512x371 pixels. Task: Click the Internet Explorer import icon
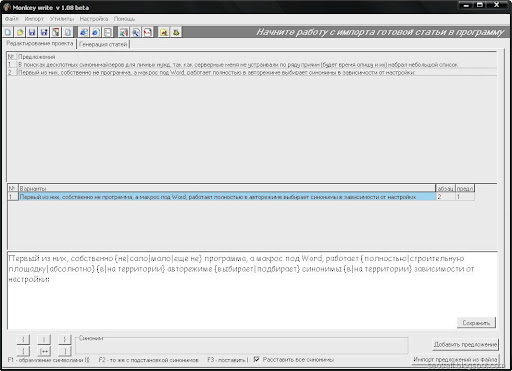(x=84, y=32)
